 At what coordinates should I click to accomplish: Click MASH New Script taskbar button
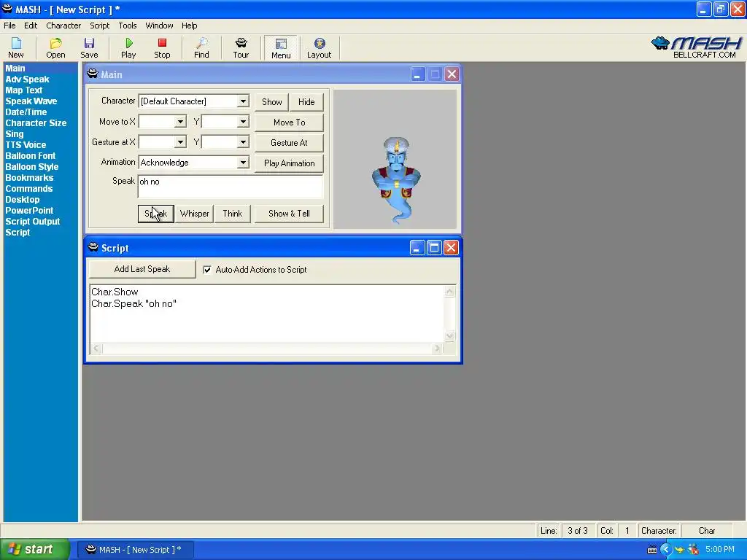click(135, 550)
